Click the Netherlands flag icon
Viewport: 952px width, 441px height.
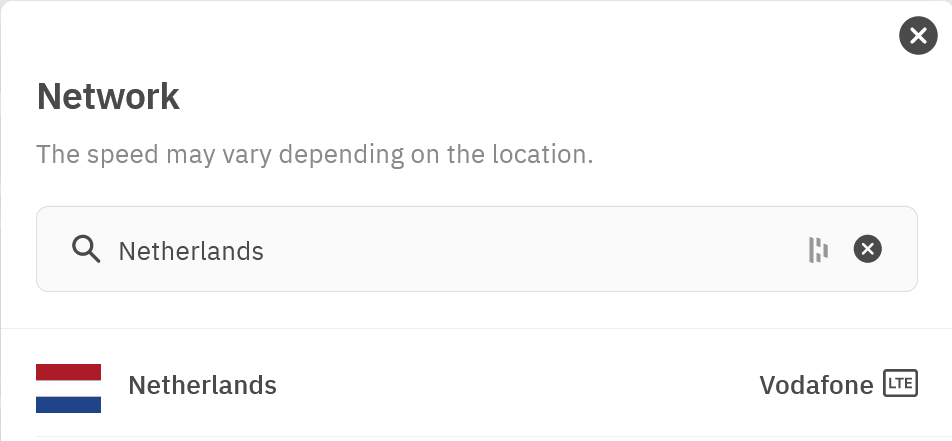[x=69, y=388]
